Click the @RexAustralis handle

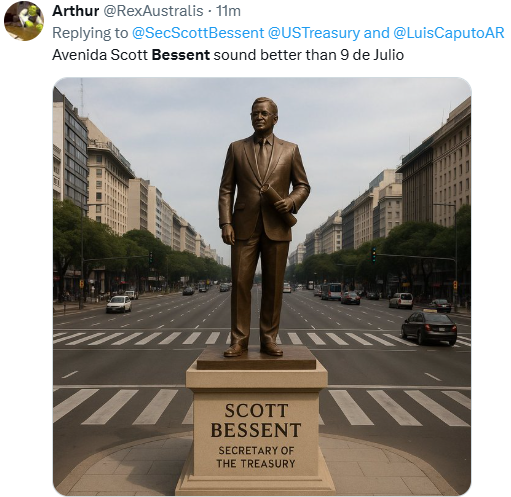click(x=153, y=11)
